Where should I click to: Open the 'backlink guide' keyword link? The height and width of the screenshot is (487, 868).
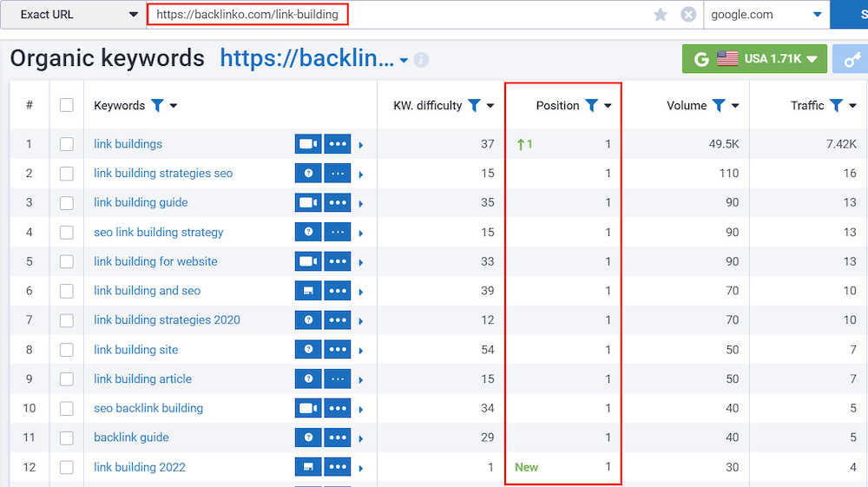(131, 438)
